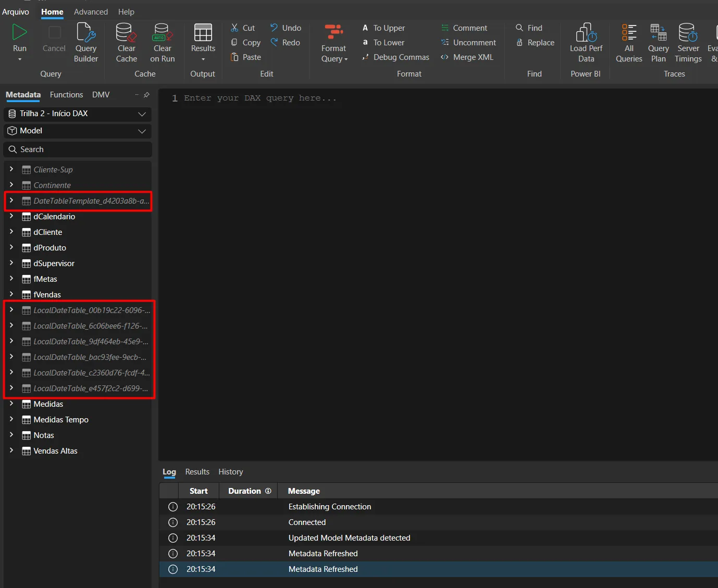Pin the metadata panel
This screenshot has width=718, height=588.
point(146,95)
